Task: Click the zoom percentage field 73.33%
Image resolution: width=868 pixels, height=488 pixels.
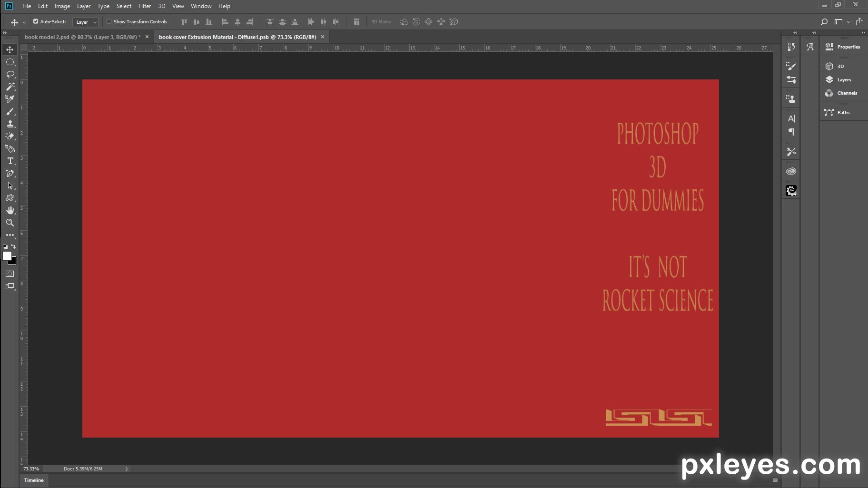Action: [x=31, y=469]
